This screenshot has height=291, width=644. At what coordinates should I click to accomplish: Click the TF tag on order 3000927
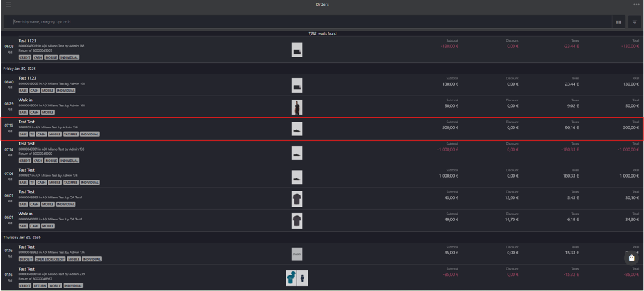[32, 182]
